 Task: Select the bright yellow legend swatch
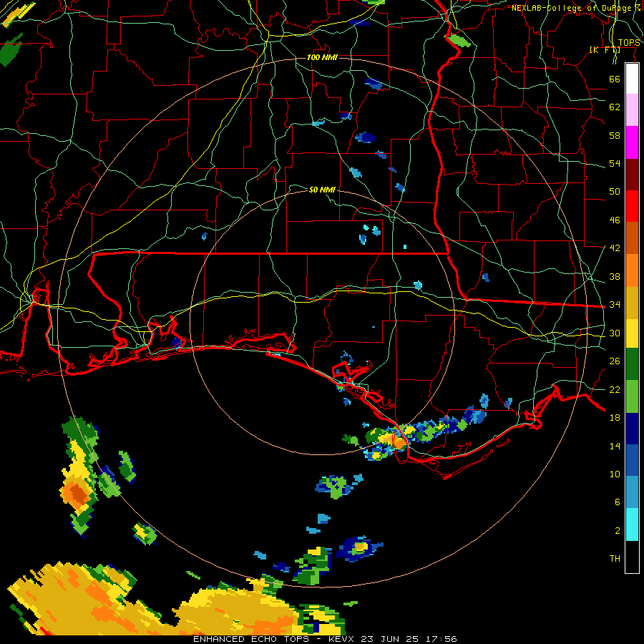[632, 333]
